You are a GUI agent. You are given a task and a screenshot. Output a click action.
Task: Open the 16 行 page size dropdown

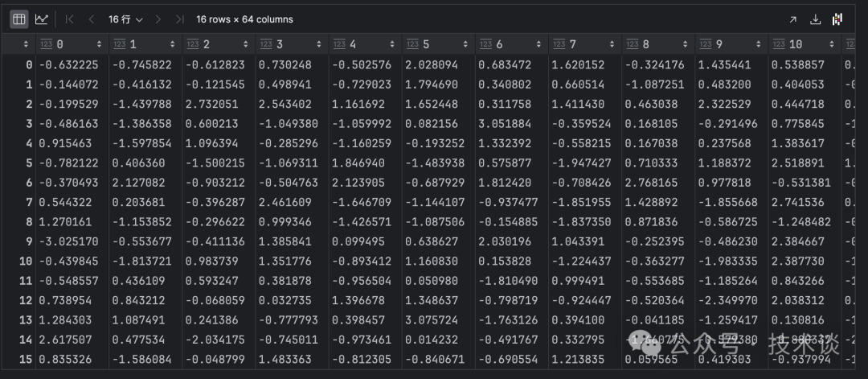pyautogui.click(x=125, y=19)
